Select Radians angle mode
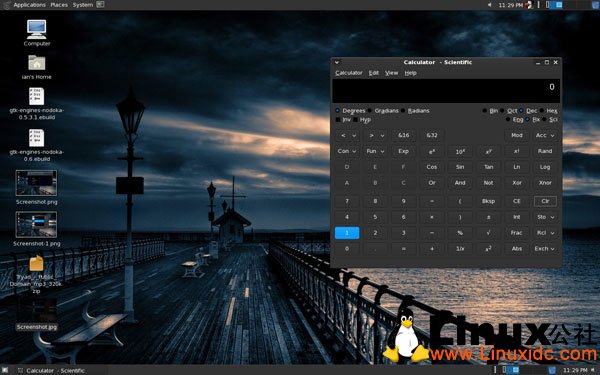This screenshot has height=375, width=600. click(415, 111)
